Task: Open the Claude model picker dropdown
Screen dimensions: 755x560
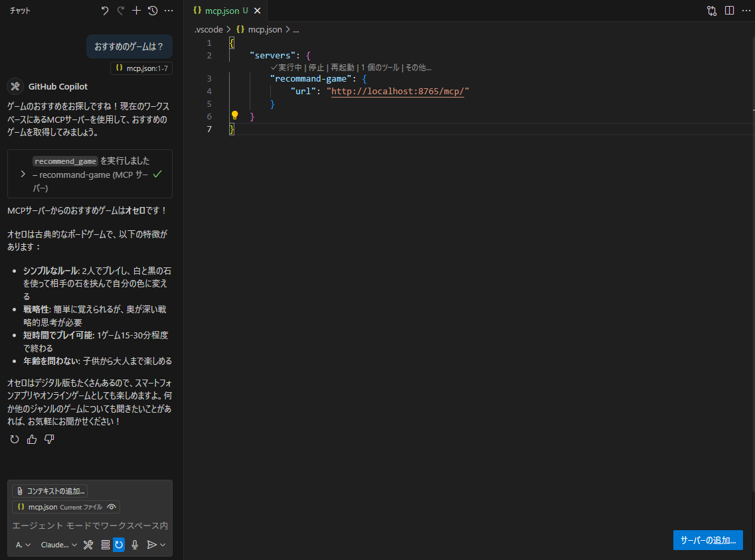Action: point(58,545)
